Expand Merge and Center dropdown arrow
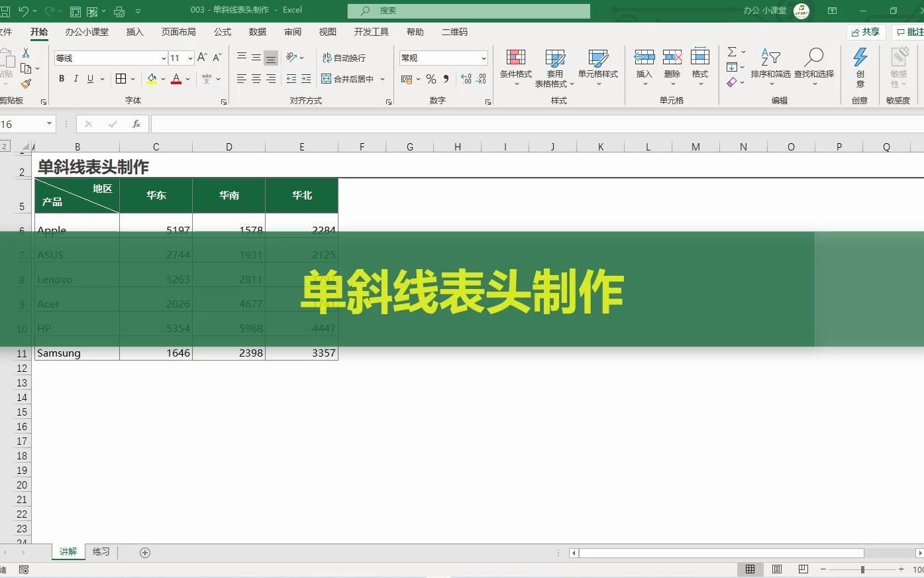 coord(382,79)
